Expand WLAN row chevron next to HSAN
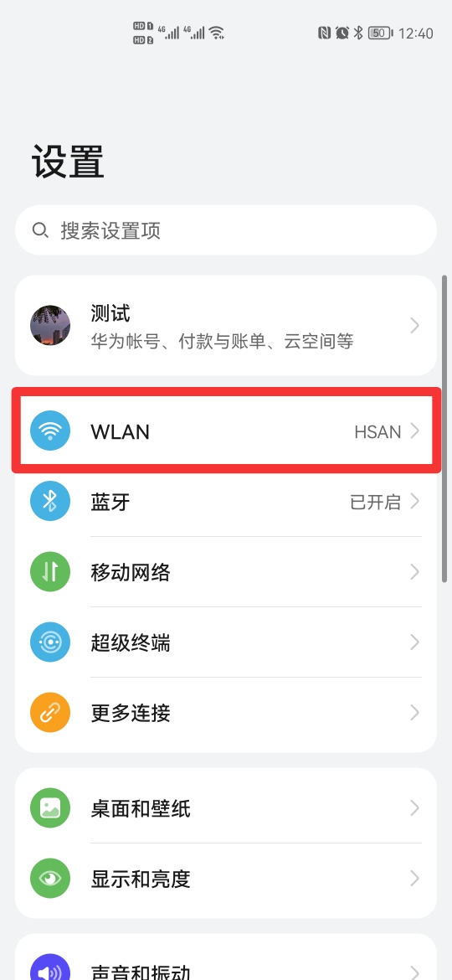Viewport: 452px width, 980px height. pos(414,431)
